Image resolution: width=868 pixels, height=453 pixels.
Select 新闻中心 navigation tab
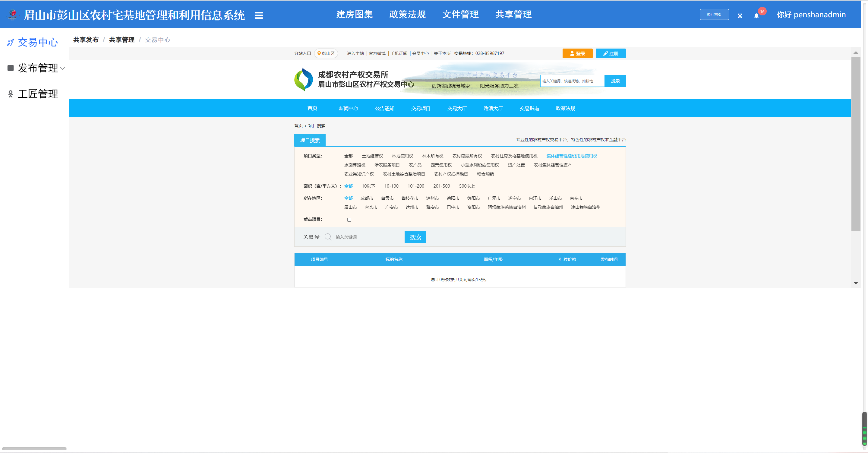(x=349, y=109)
